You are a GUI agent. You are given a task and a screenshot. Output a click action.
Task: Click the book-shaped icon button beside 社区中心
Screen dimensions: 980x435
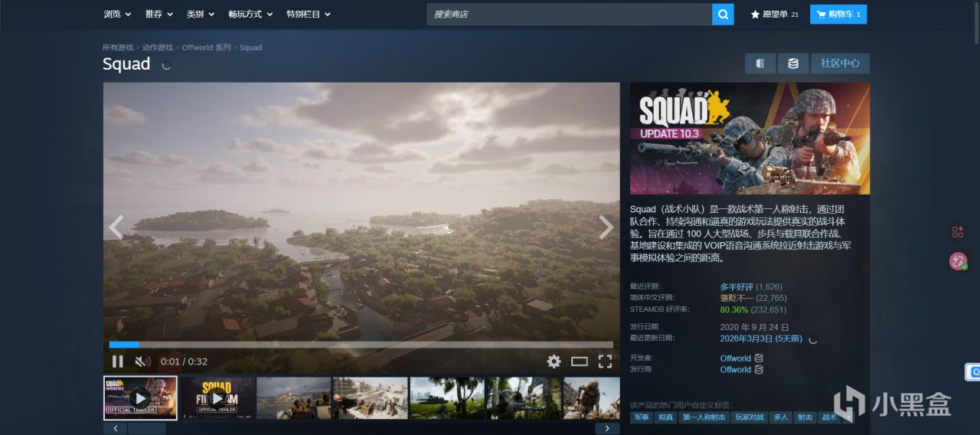pyautogui.click(x=760, y=64)
